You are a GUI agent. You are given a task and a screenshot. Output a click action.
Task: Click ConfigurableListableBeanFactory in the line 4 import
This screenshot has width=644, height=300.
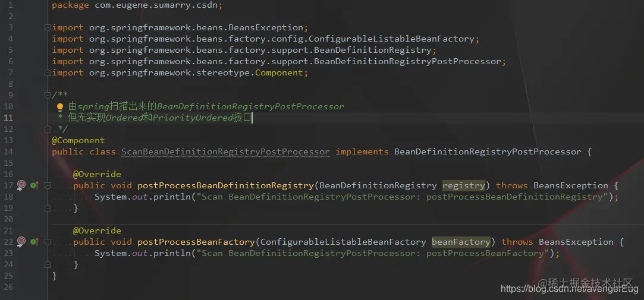click(x=391, y=39)
